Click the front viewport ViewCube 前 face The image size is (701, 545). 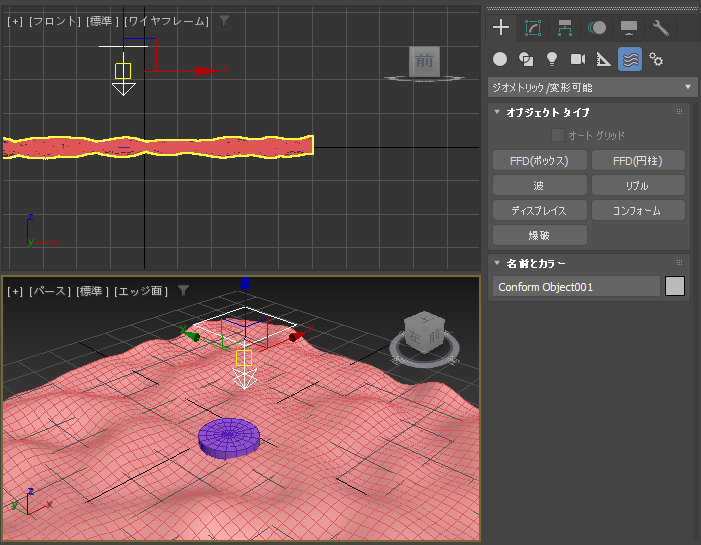coord(424,61)
